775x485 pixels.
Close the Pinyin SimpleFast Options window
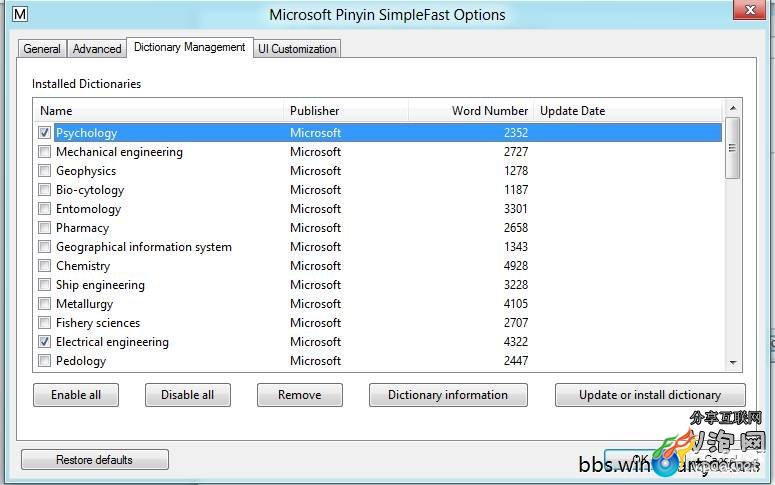749,10
